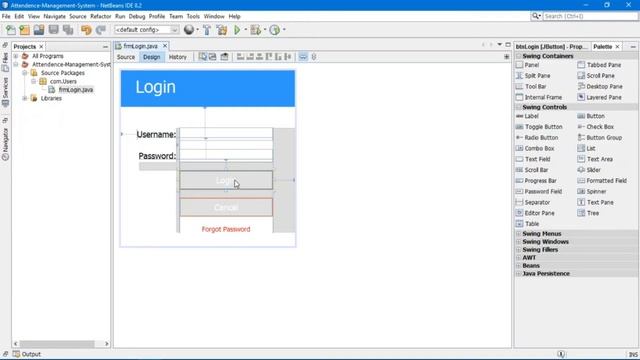The height and width of the screenshot is (360, 640).
Task: Select frmLogin.java in project tree
Action: pos(76,90)
